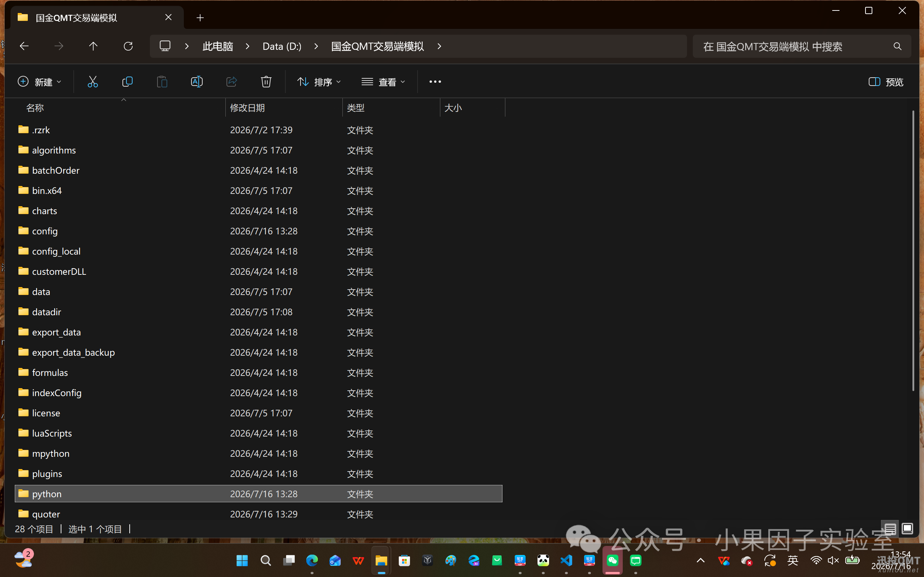Open the See more ellipsis menu
The width and height of the screenshot is (924, 577).
click(435, 82)
